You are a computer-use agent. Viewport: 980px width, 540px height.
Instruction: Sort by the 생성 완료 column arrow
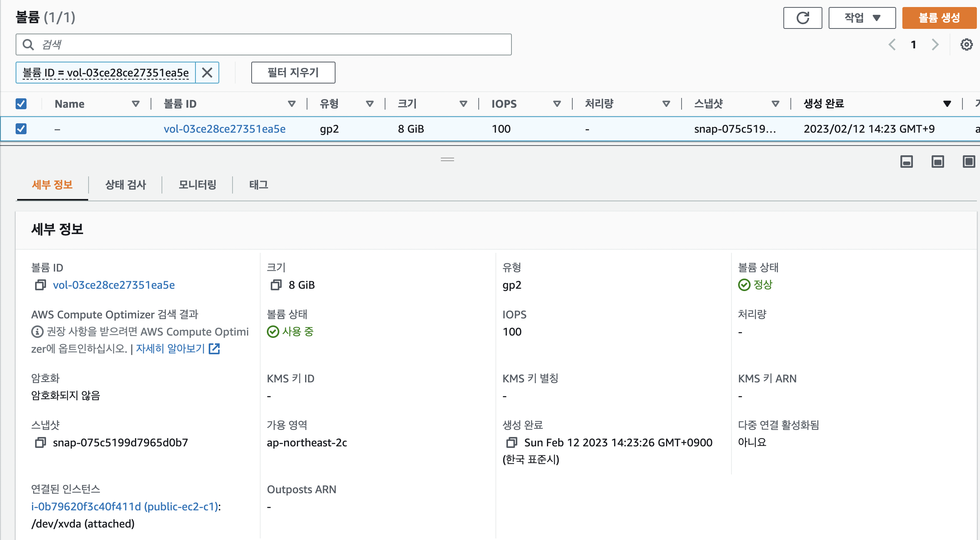(x=947, y=104)
